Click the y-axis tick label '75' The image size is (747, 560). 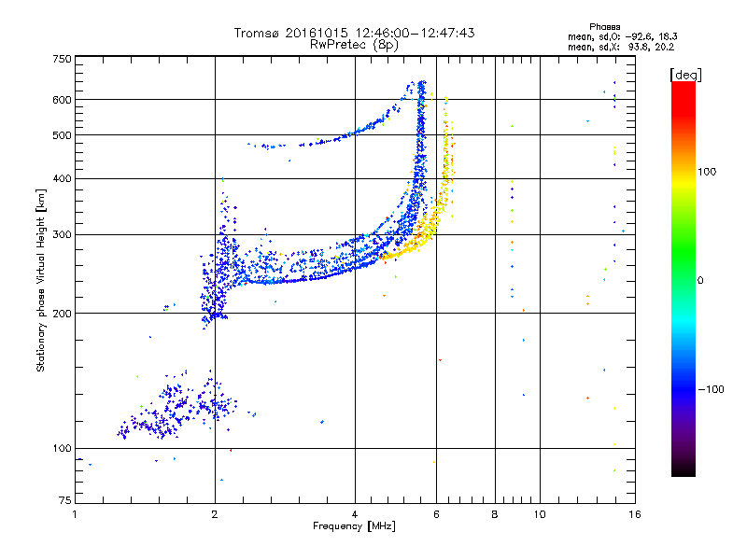pyautogui.click(x=65, y=500)
